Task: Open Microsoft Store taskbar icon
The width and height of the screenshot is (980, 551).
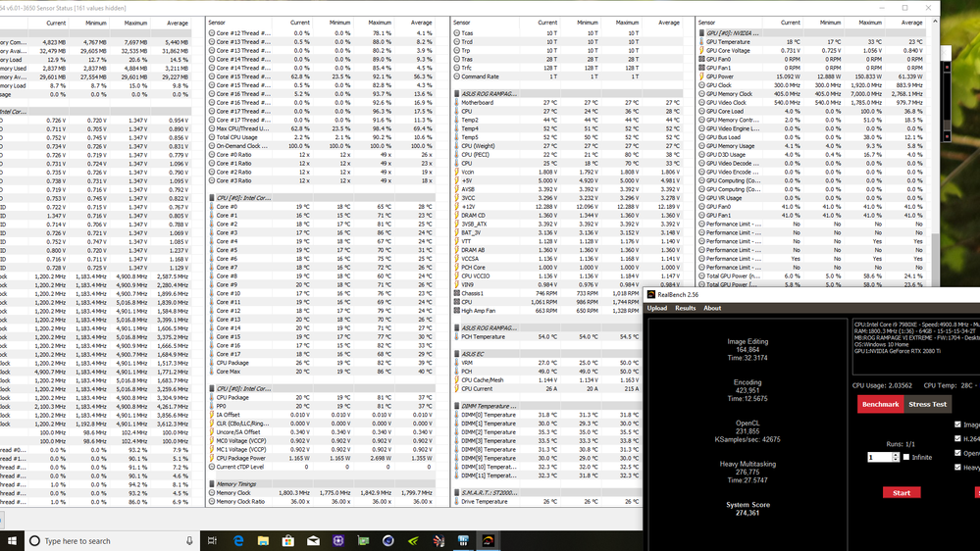Action: pos(288,541)
